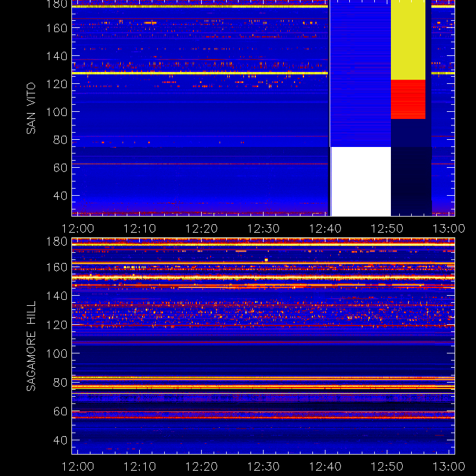Click the 12:20 time label below San Vito plot
This screenshot has height=476, width=476.
click(201, 228)
